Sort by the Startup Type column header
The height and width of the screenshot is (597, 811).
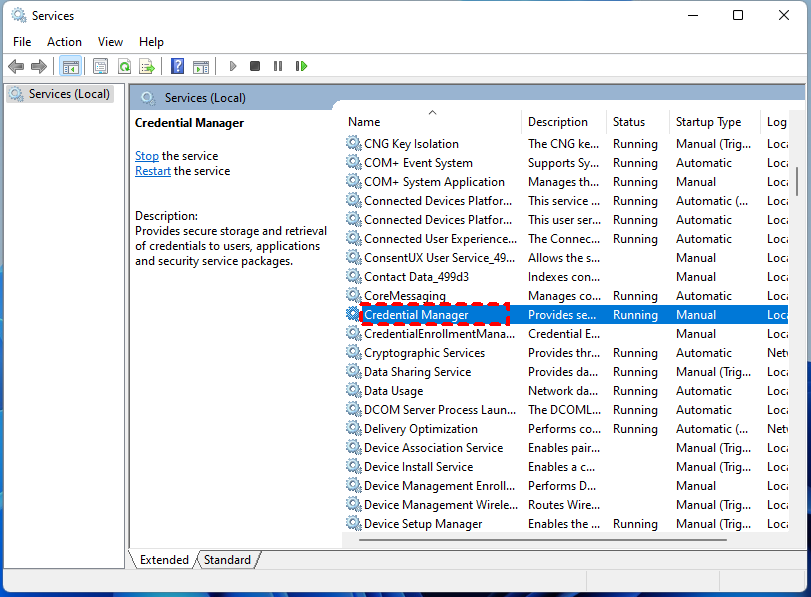coord(715,122)
